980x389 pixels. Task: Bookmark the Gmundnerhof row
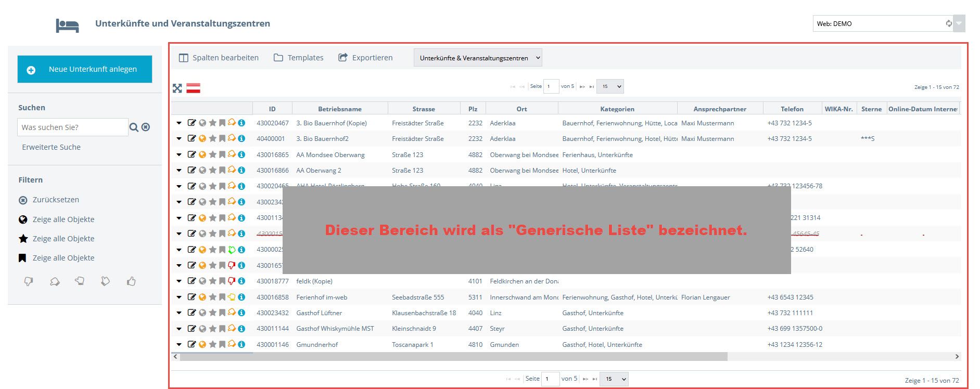pos(222,344)
